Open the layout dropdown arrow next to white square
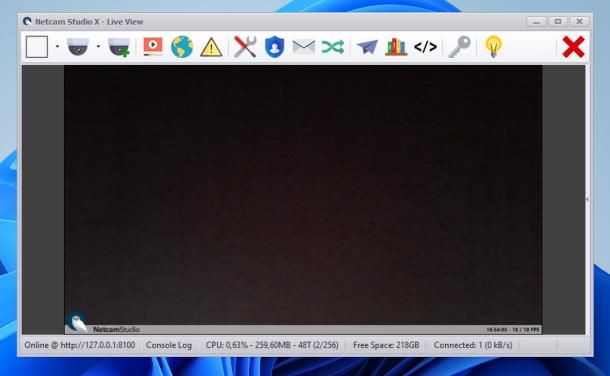 coord(57,47)
